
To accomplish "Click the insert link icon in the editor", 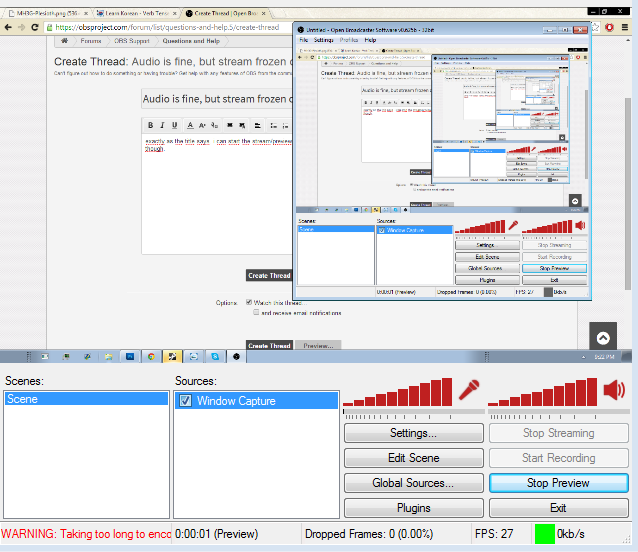I will tap(230, 125).
